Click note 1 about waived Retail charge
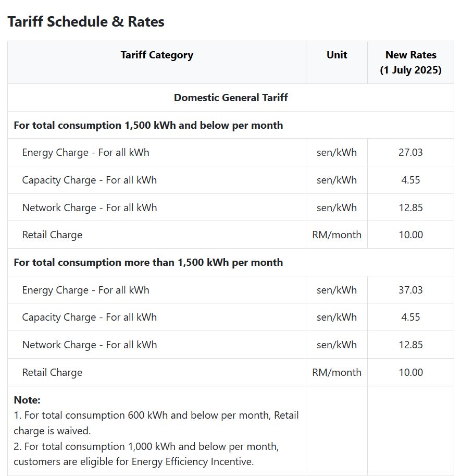The image size is (461, 476). point(156,423)
